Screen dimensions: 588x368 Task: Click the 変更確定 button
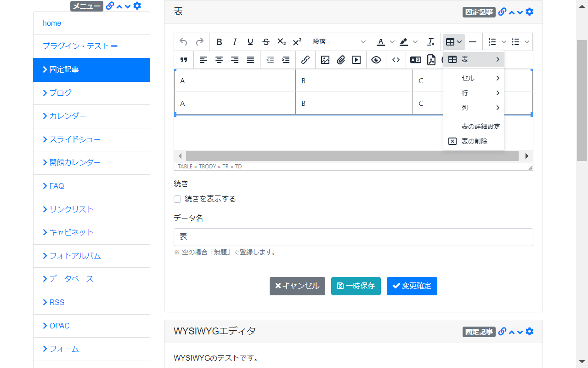(x=412, y=286)
